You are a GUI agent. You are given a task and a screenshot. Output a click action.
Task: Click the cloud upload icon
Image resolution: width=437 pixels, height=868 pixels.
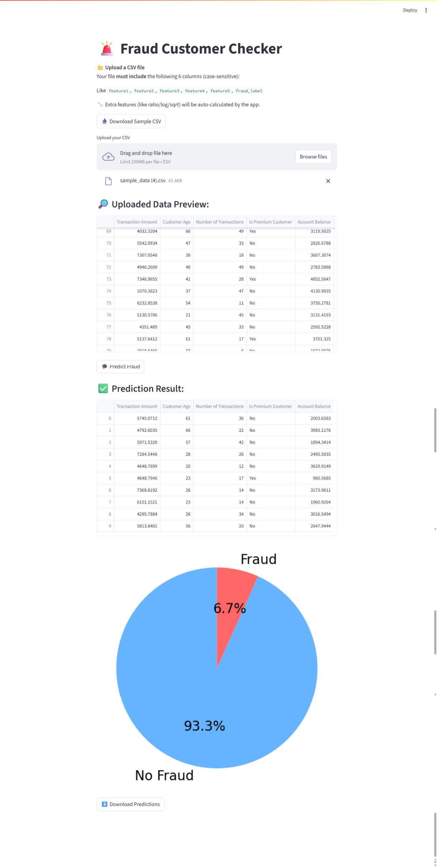[108, 157]
